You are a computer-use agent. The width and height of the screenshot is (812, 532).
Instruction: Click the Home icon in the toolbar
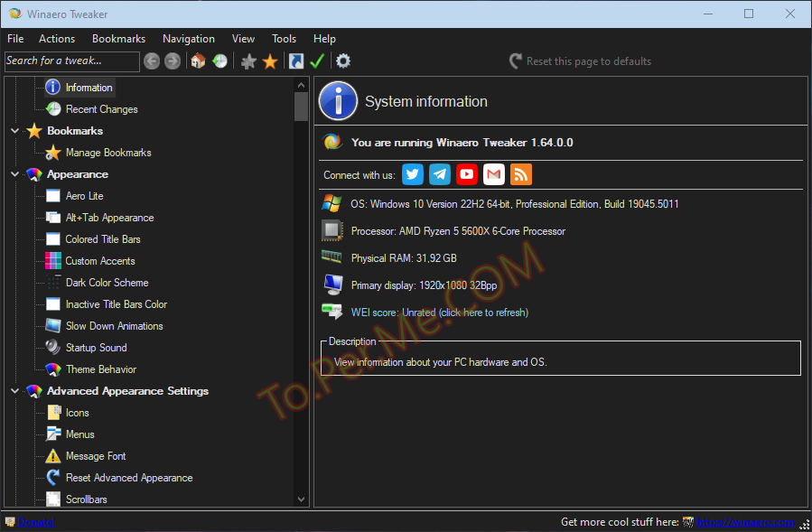point(198,61)
